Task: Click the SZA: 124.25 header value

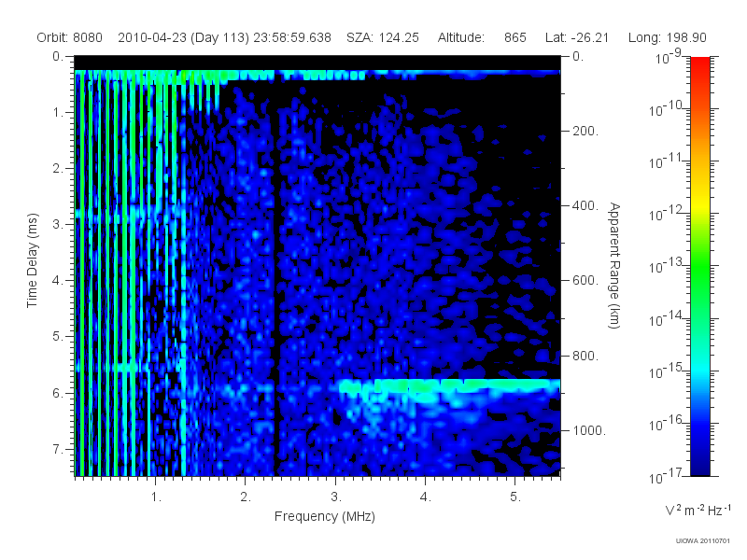Action: coord(383,37)
